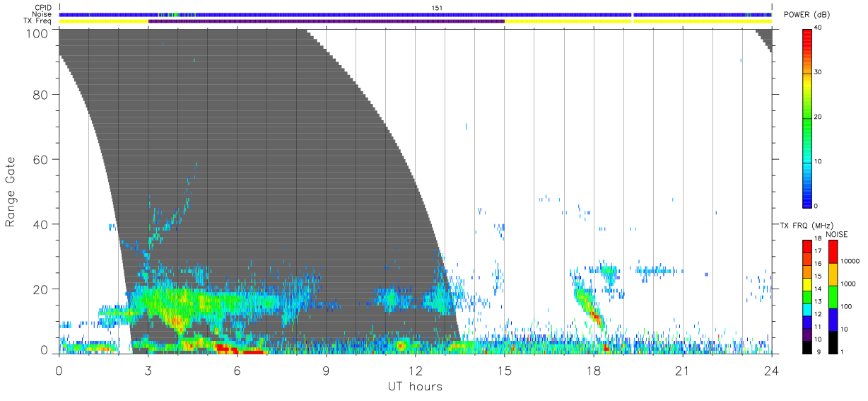Click the "100" tick on the NOISE scale
Viewport: 868px width, 401px height.
[848, 306]
